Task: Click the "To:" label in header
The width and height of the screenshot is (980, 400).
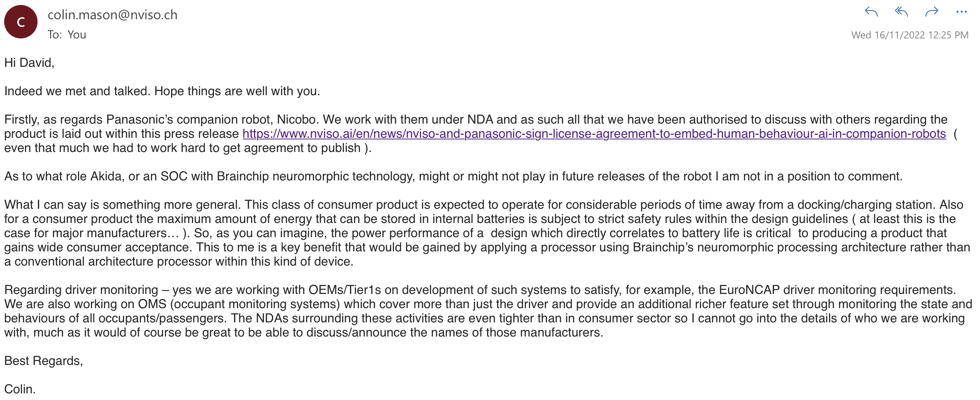Action: tap(54, 35)
